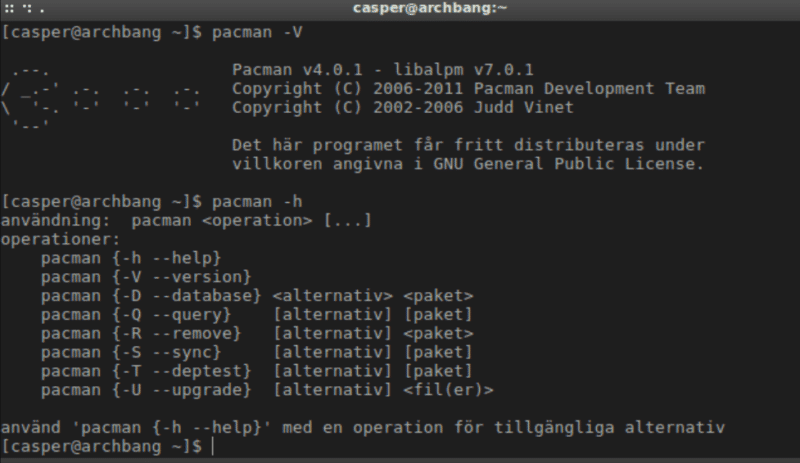Click the pacman ASCII art logo
The height and width of the screenshot is (463, 800).
pyautogui.click(x=101, y=98)
